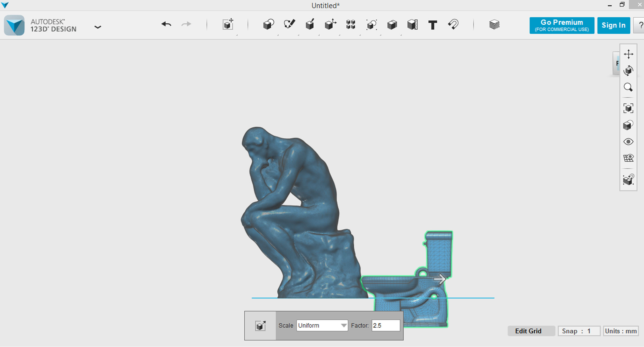
Task: Click the collapsed view cube tab
Action: coord(616,63)
